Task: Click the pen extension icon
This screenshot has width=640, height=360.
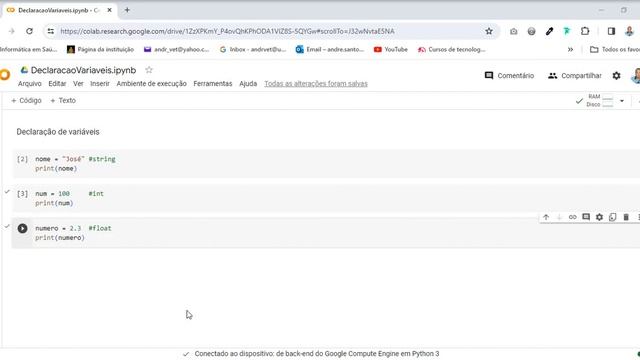Action: tap(549, 31)
